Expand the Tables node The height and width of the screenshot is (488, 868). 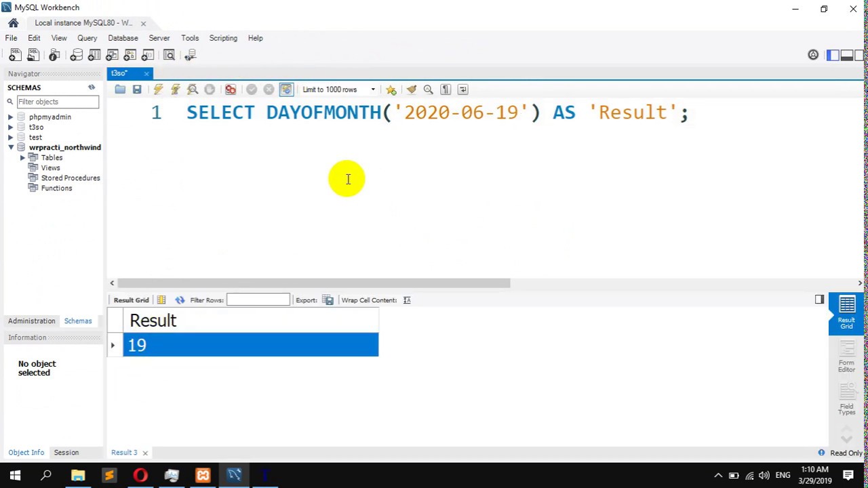(22, 158)
